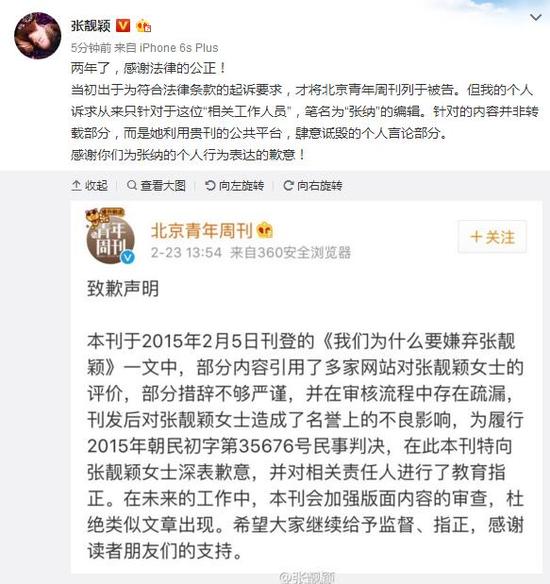This screenshot has height=584, width=550.
Task: Open 张靓颖's round profile avatar
Action: click(37, 36)
